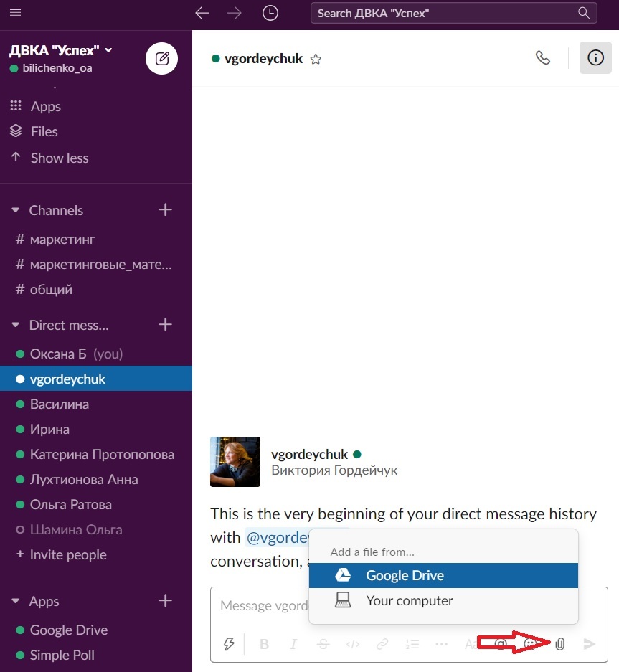Open the #общий channel
The width and height of the screenshot is (619, 672).
[x=51, y=289]
